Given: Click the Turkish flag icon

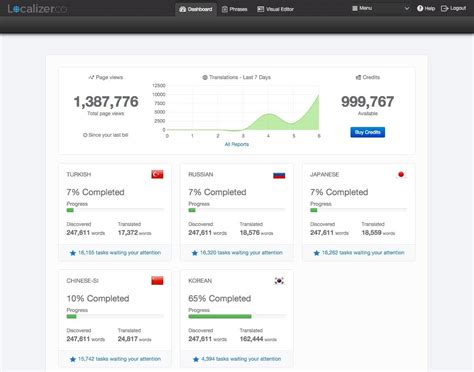Looking at the screenshot, I should (157, 174).
